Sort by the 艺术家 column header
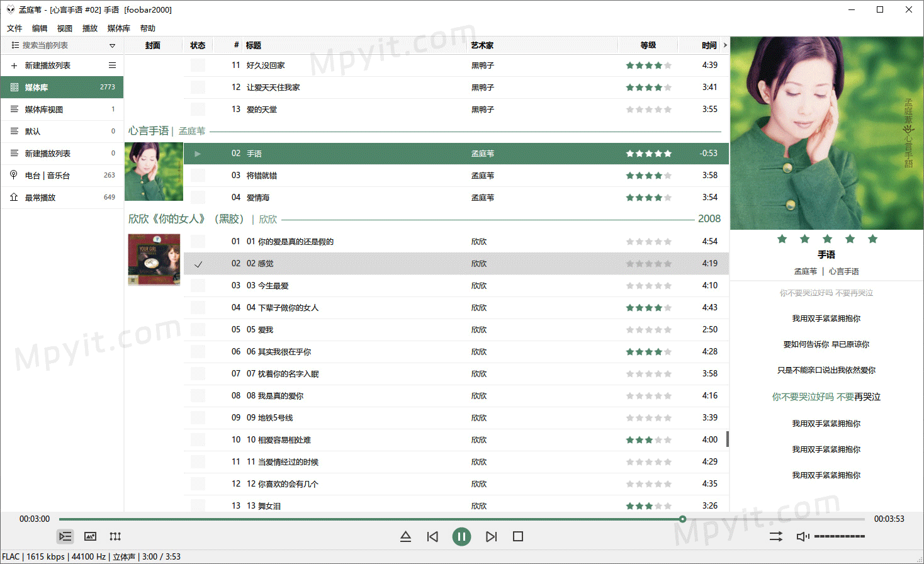The height and width of the screenshot is (564, 924). (542, 45)
